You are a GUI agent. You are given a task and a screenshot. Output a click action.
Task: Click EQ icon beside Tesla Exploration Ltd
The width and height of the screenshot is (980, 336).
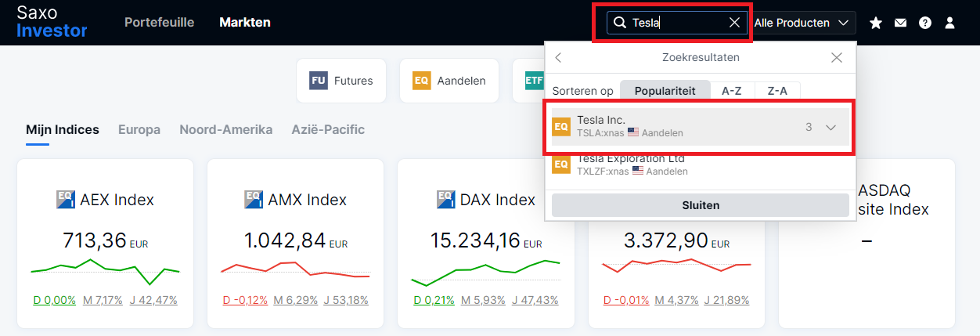(x=561, y=164)
